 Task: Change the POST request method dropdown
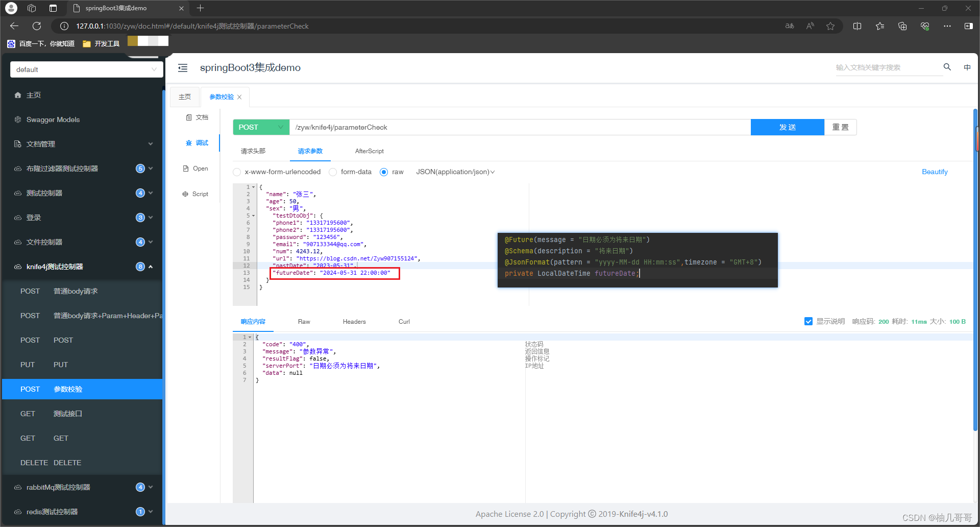click(x=261, y=127)
